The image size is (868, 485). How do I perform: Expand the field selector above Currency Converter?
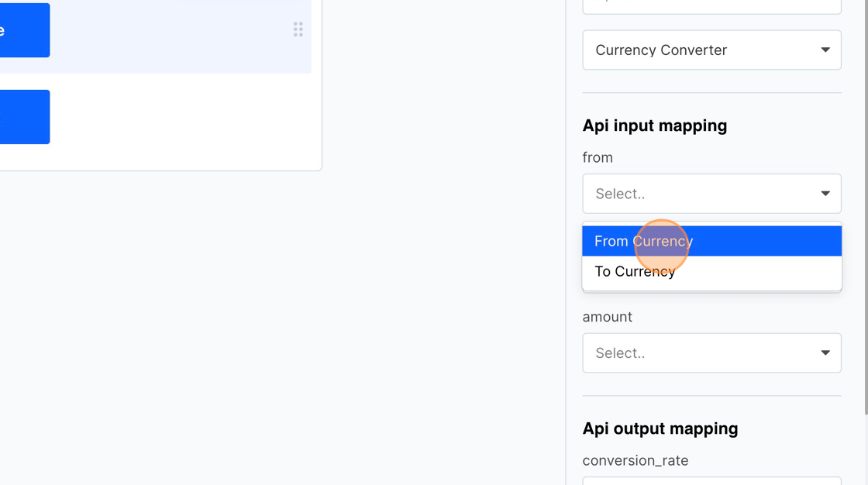tap(711, 4)
